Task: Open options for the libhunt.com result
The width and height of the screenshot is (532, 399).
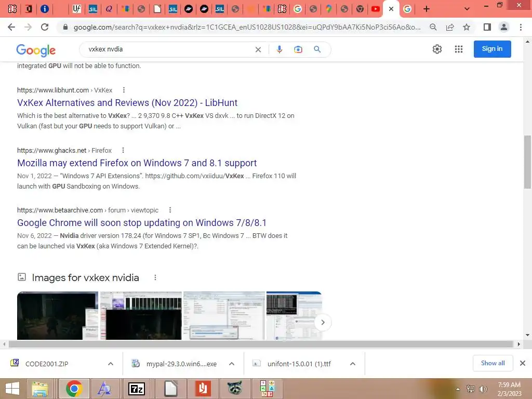Action: (x=124, y=90)
